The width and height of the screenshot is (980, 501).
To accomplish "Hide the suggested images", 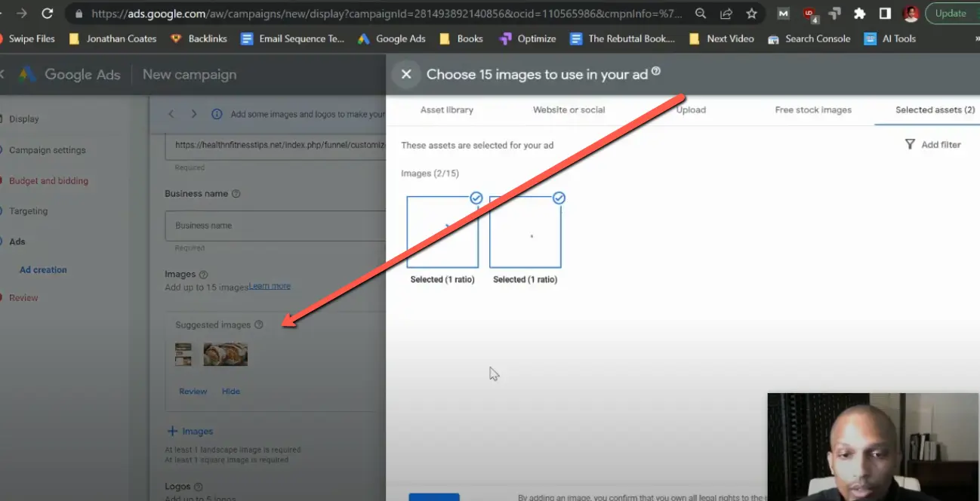I will pyautogui.click(x=231, y=391).
